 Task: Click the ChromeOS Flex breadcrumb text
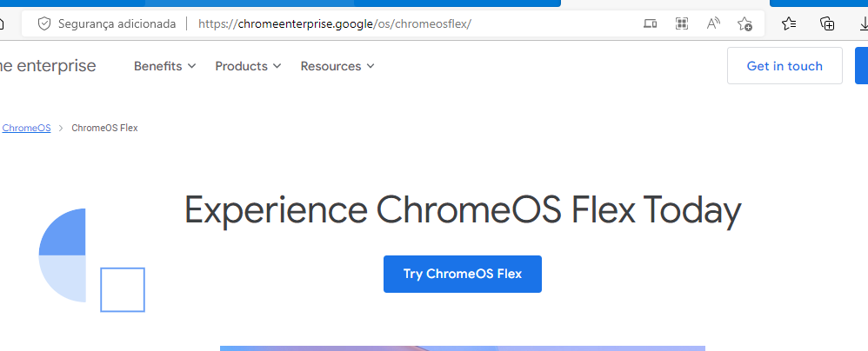coord(104,128)
